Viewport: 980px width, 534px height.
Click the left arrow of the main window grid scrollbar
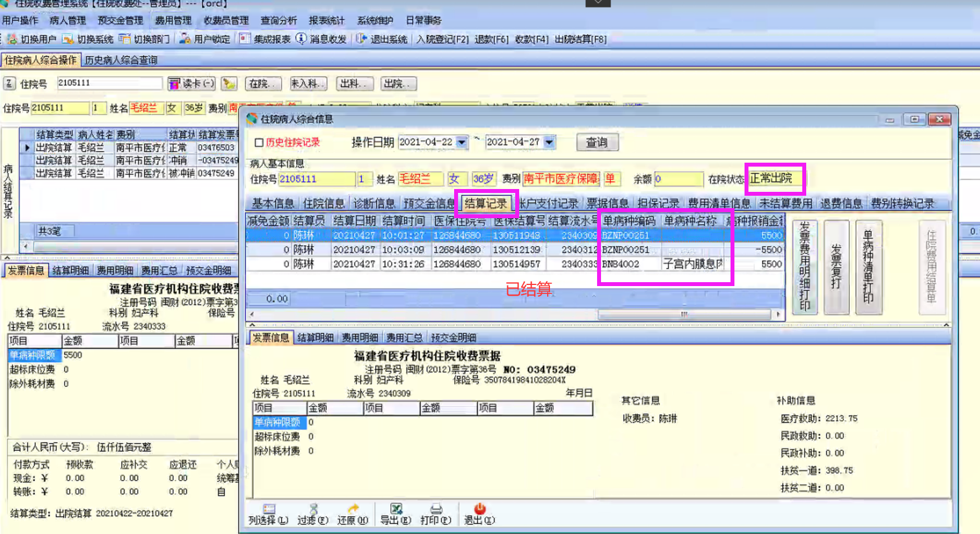(x=26, y=246)
